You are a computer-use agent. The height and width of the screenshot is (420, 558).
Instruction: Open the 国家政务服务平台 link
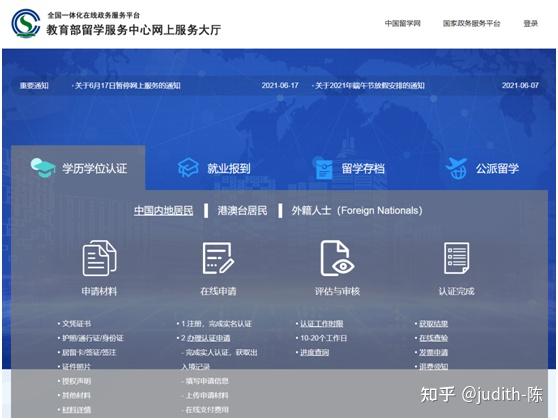click(471, 23)
